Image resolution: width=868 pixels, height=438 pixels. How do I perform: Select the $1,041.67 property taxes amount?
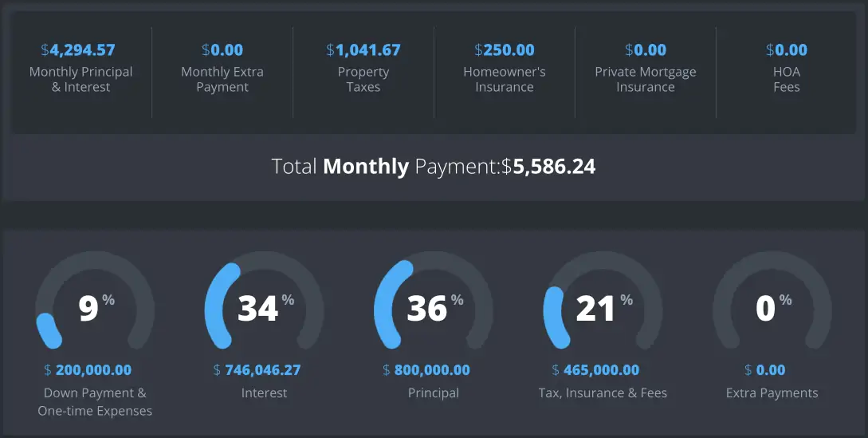[363, 50]
